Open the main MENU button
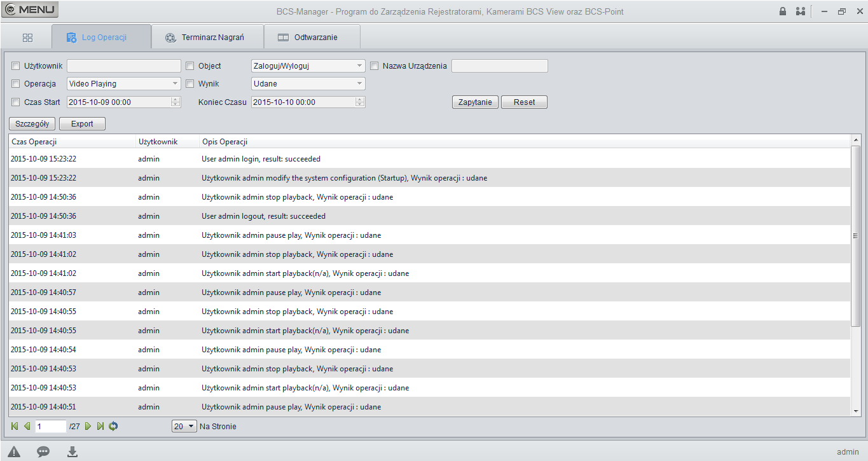This screenshot has height=461, width=868. (x=31, y=10)
